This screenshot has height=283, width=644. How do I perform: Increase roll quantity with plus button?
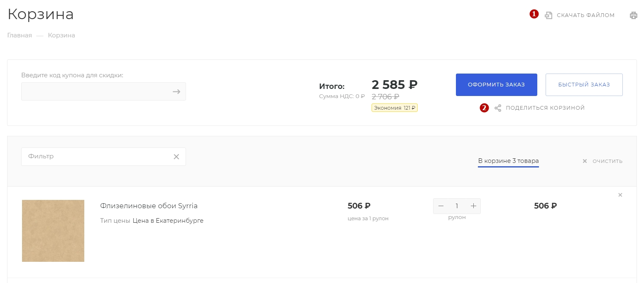click(x=473, y=206)
